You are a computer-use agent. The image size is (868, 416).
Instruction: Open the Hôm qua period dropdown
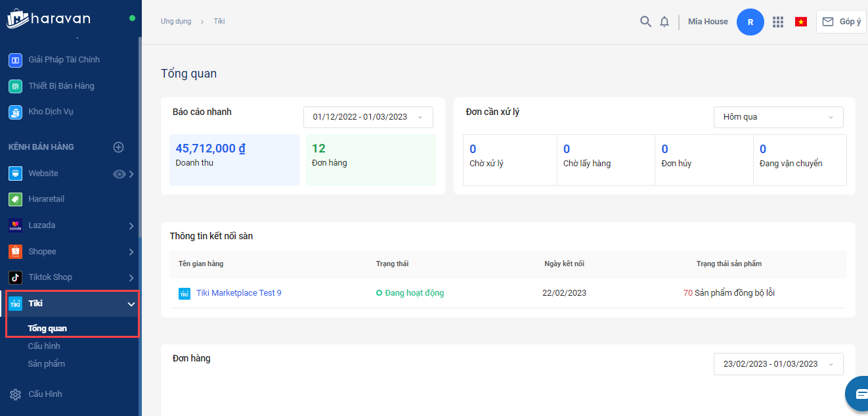[778, 117]
